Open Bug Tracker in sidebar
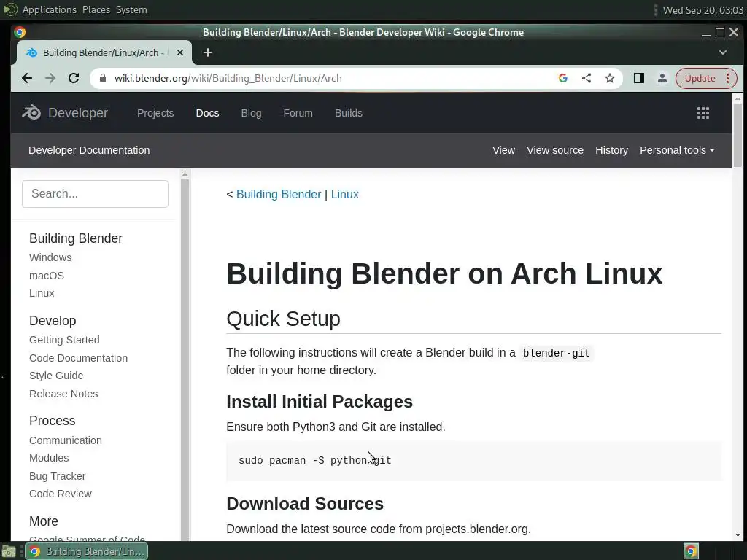Screen dimensions: 747x560 (x=57, y=475)
